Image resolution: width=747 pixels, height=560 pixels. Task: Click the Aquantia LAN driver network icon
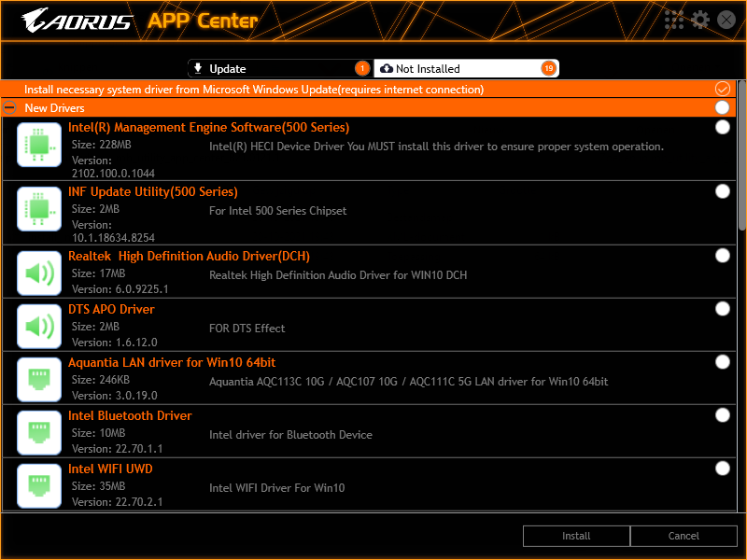pyautogui.click(x=39, y=380)
